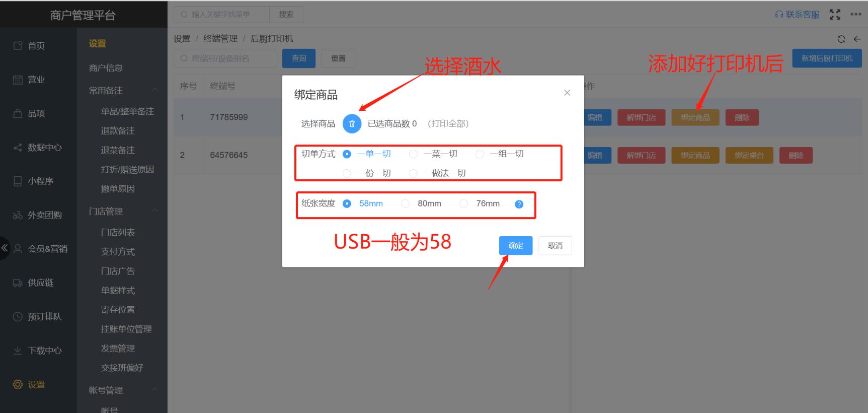Open the three-dot more options menu

coord(855,15)
